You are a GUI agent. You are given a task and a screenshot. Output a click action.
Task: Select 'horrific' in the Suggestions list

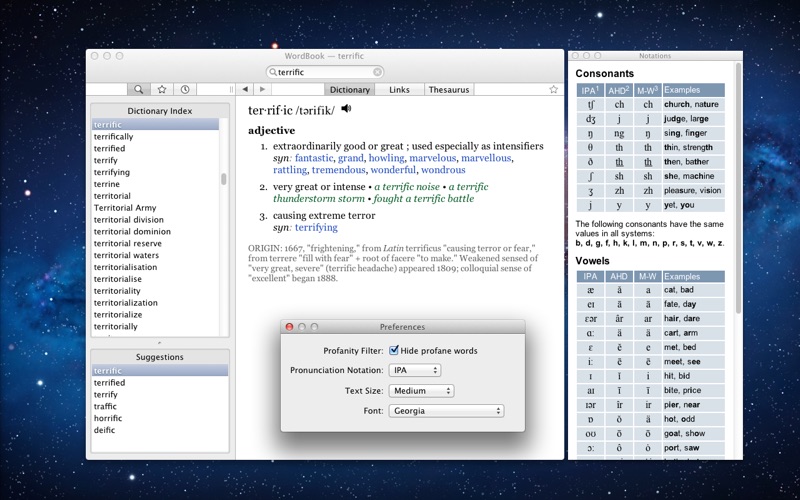point(109,418)
